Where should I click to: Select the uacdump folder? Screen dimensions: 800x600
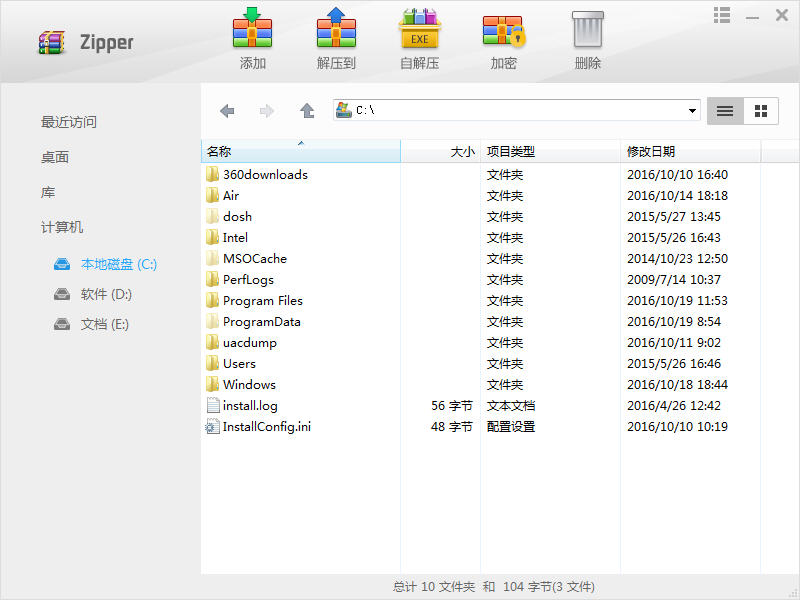click(x=249, y=342)
